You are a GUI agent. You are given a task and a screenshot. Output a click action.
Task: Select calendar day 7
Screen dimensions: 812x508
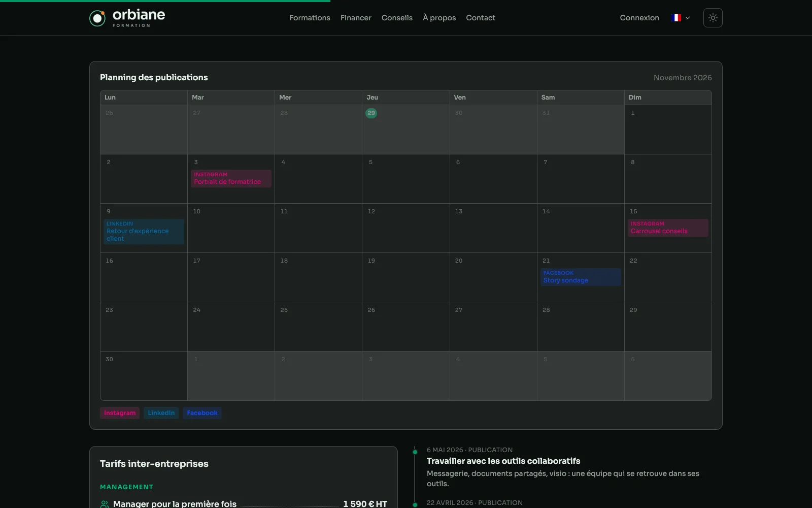581,179
